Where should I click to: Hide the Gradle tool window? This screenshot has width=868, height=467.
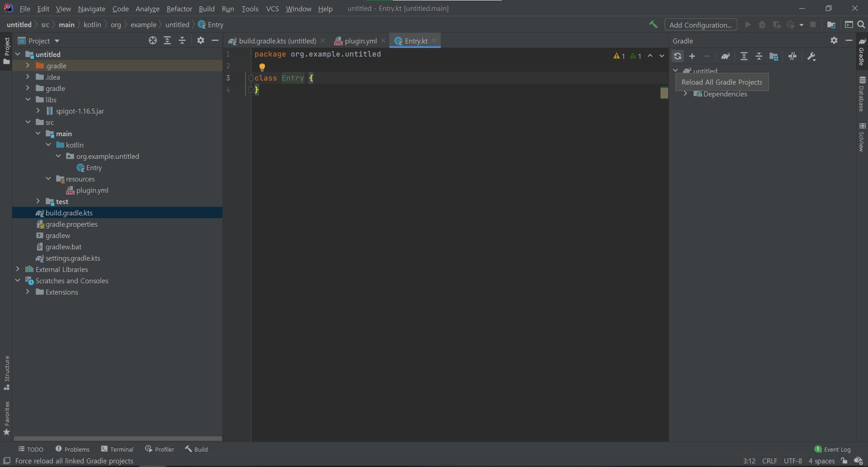pos(849,40)
